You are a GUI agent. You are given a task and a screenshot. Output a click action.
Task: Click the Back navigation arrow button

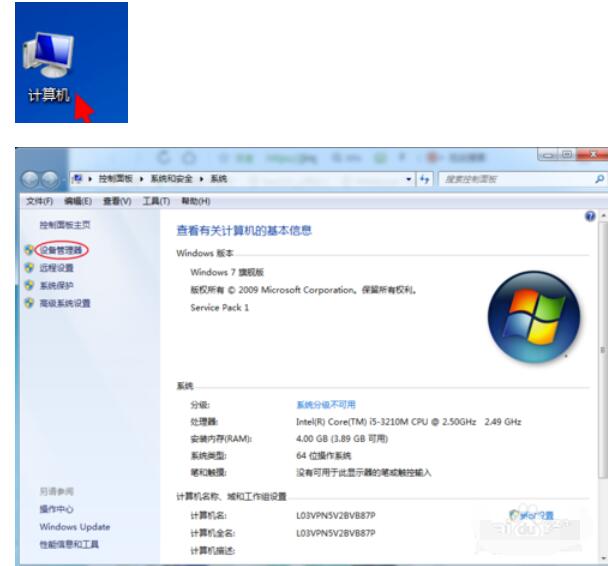[x=30, y=179]
